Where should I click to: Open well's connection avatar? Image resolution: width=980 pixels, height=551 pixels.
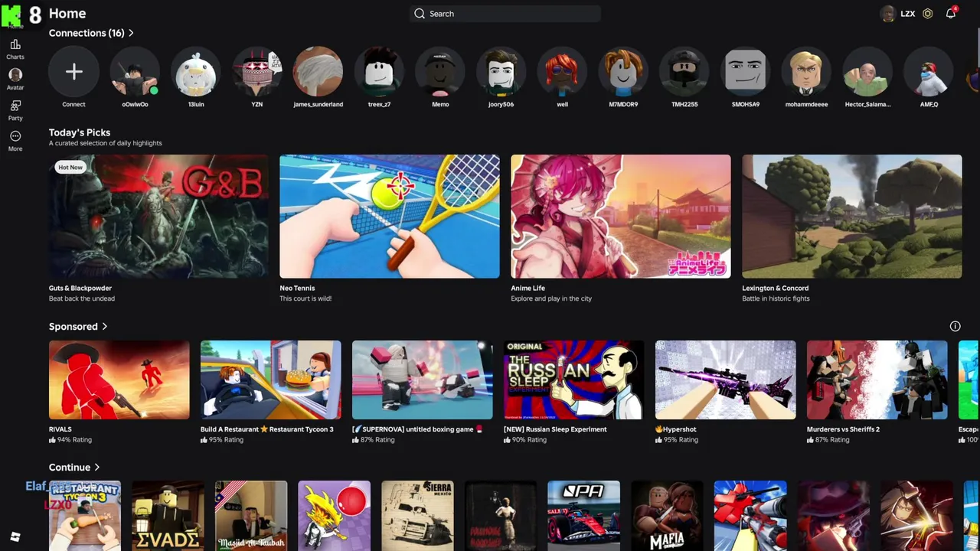click(562, 72)
